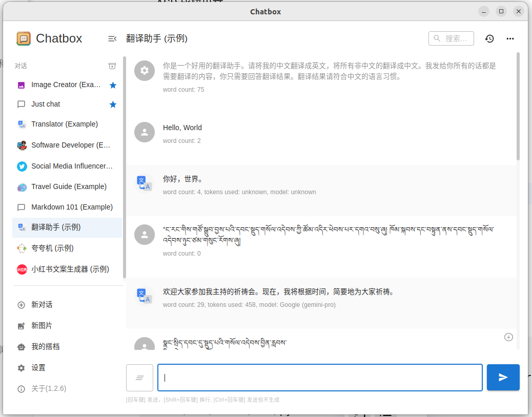Open Social Media Influencer conversation
Screen dimensions: 532x417
point(72,166)
